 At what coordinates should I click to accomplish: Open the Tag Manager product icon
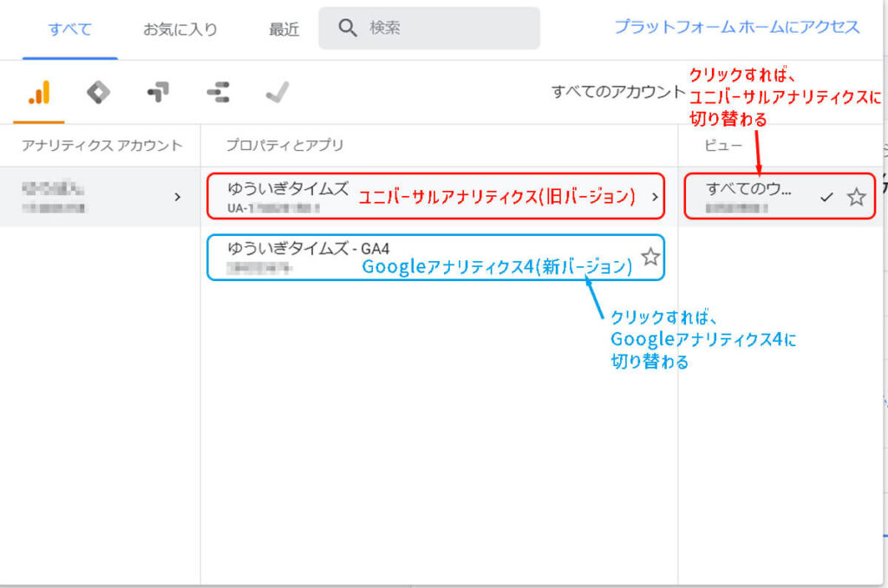(158, 92)
